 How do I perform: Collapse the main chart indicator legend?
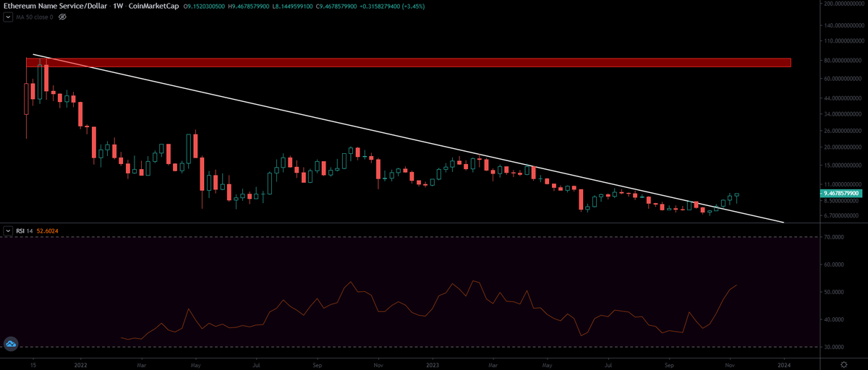click(x=7, y=16)
